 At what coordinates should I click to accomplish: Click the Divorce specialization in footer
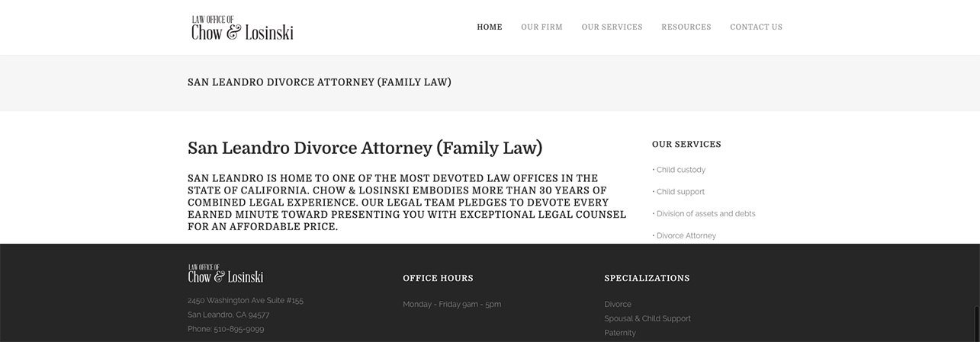pyautogui.click(x=618, y=305)
